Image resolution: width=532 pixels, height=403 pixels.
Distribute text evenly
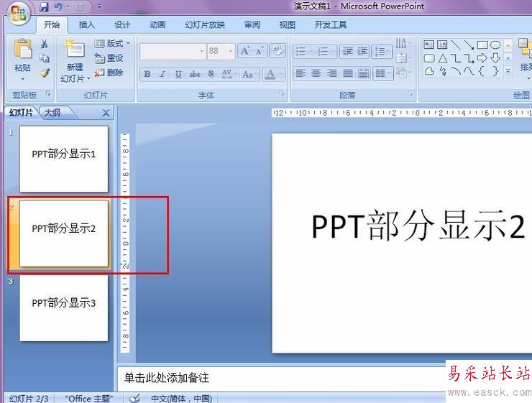pos(363,73)
